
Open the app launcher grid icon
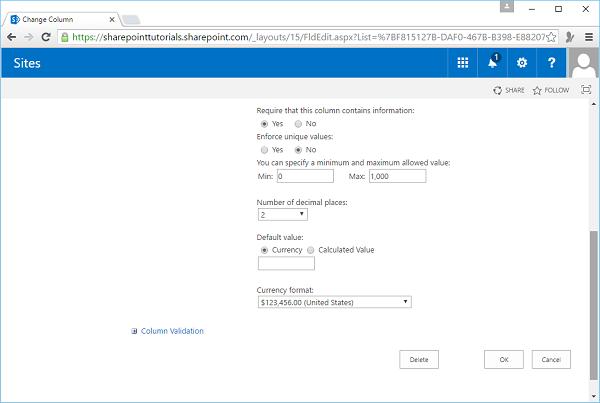[x=463, y=63]
